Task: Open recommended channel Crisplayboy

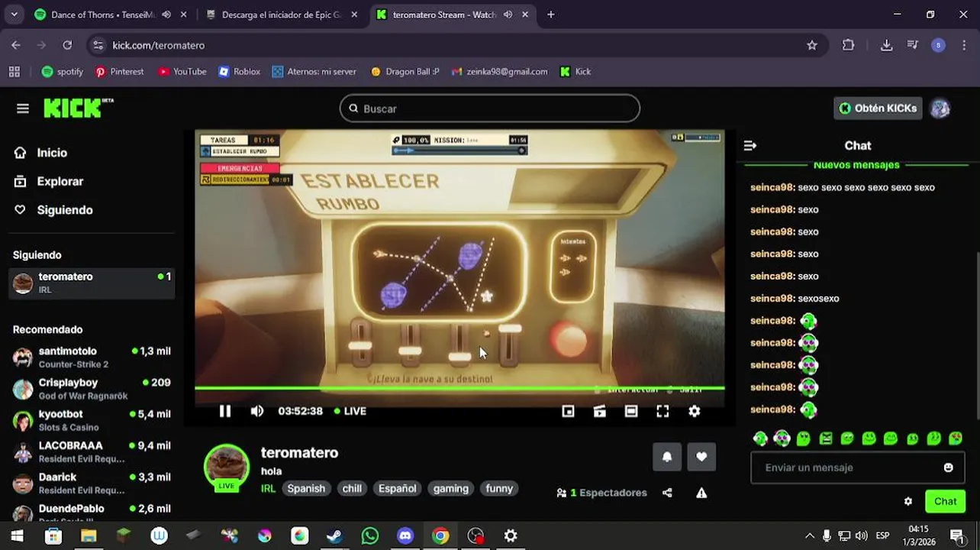Action: (92, 389)
